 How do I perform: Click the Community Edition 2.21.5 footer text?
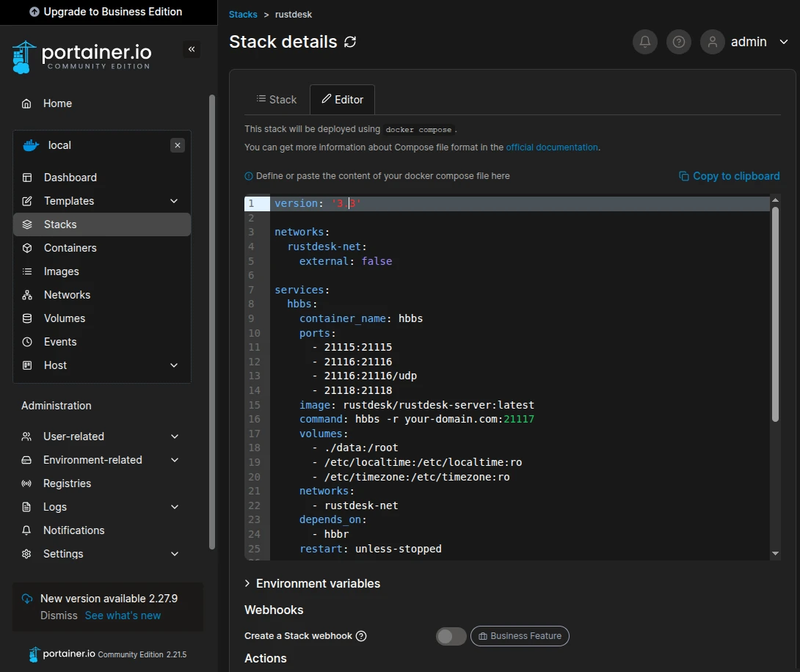[142, 654]
